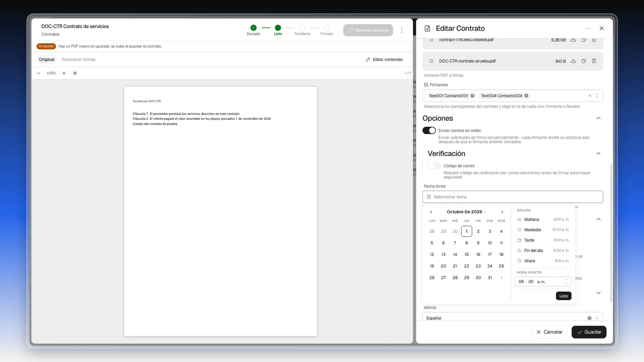Click the Guardar button

pyautogui.click(x=589, y=332)
